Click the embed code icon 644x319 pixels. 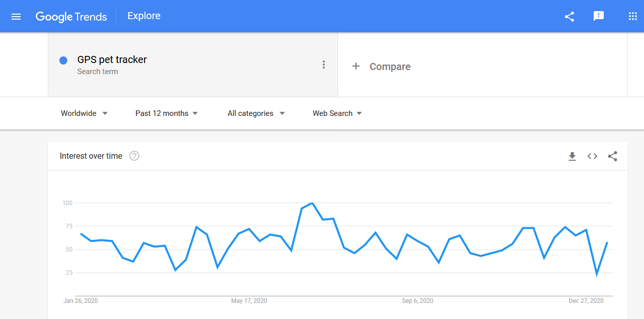pyautogui.click(x=592, y=156)
